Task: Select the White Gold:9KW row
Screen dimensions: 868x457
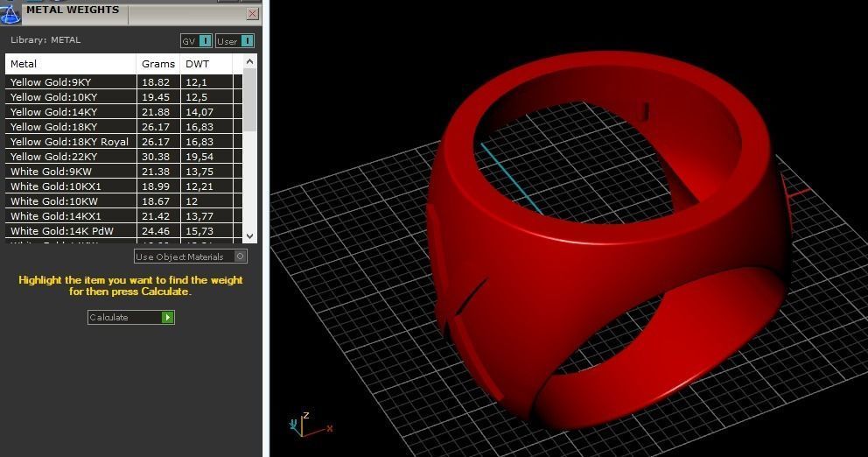Action: coord(124,172)
